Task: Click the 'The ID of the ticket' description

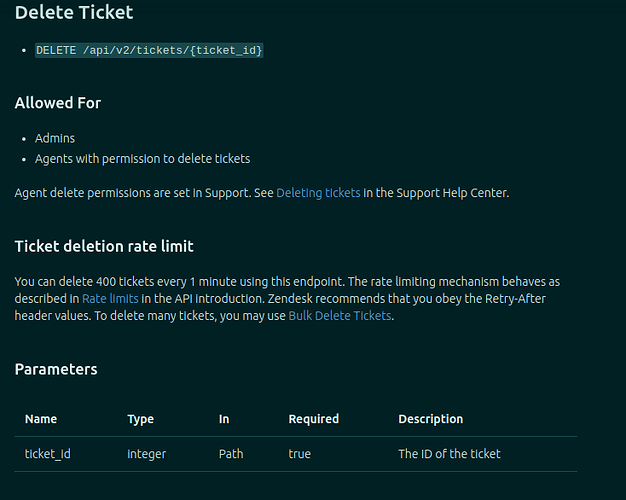Action: [x=449, y=454]
